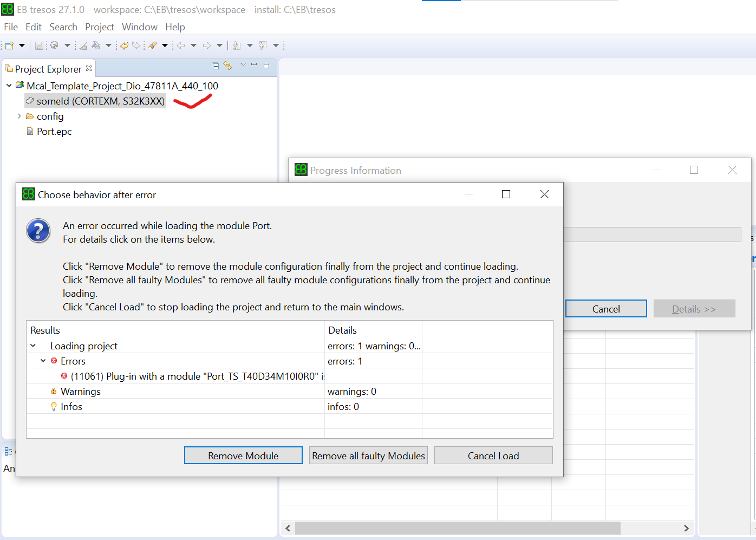Click the Undo arrow in the toolbar
This screenshot has width=756, height=540.
(x=123, y=45)
